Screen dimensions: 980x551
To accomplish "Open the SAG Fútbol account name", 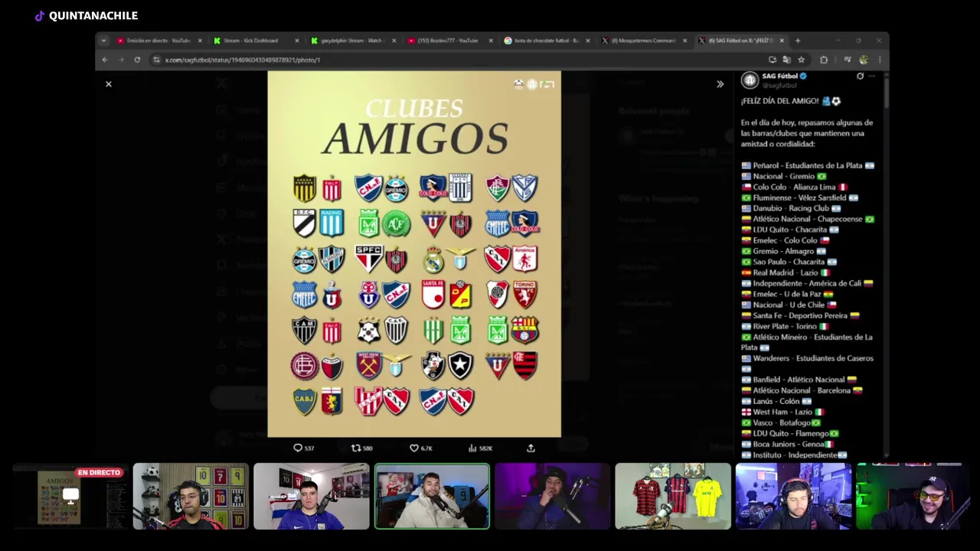I will tap(779, 76).
